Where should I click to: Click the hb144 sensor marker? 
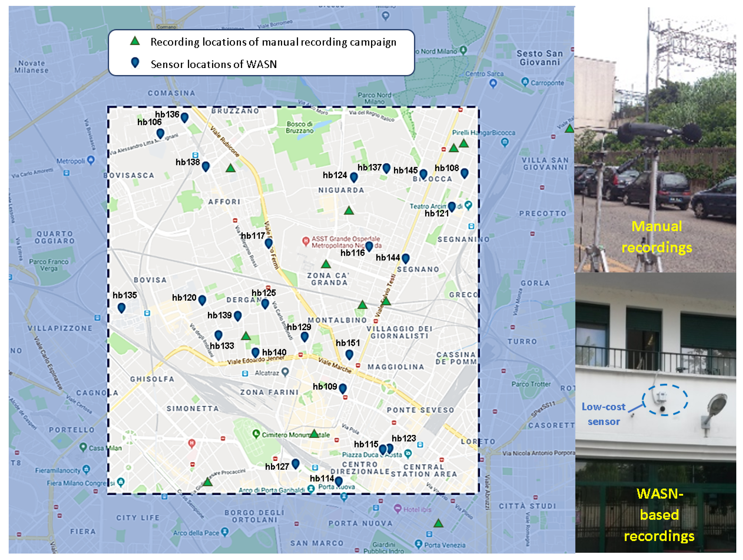(406, 258)
